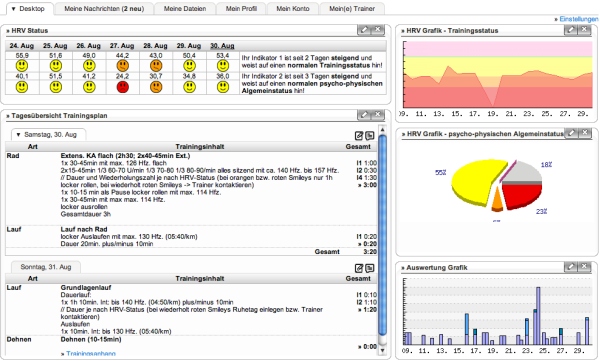Select the Sonntag, 31. Aug tab
Screen dimensions: 600x361
click(46, 267)
